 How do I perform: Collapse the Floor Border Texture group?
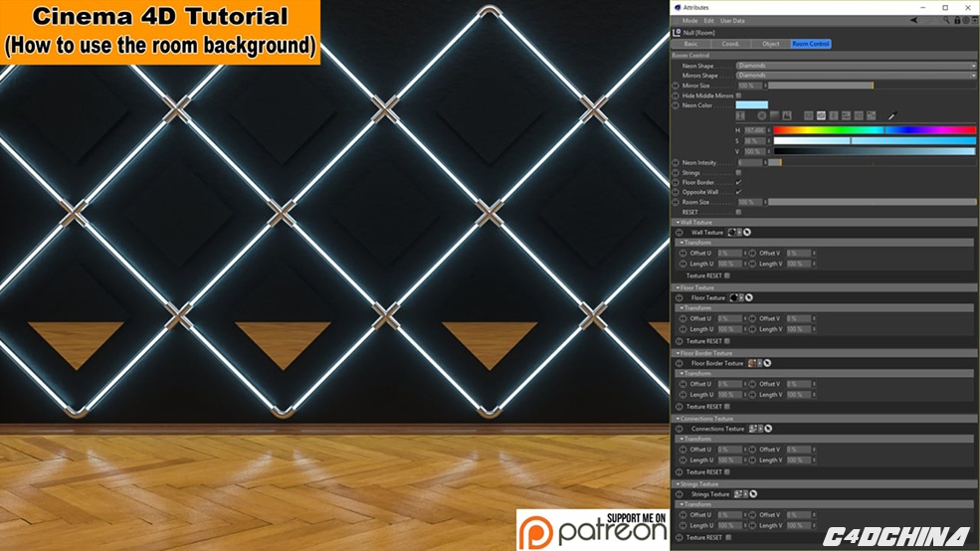pyautogui.click(x=678, y=354)
